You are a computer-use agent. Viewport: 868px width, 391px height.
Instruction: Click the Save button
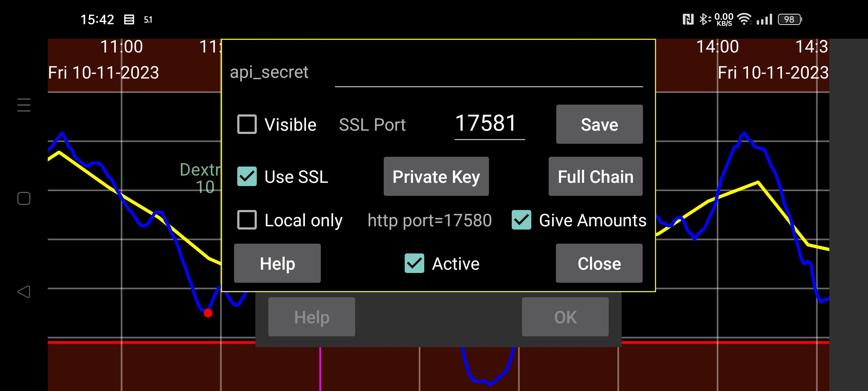pos(599,123)
